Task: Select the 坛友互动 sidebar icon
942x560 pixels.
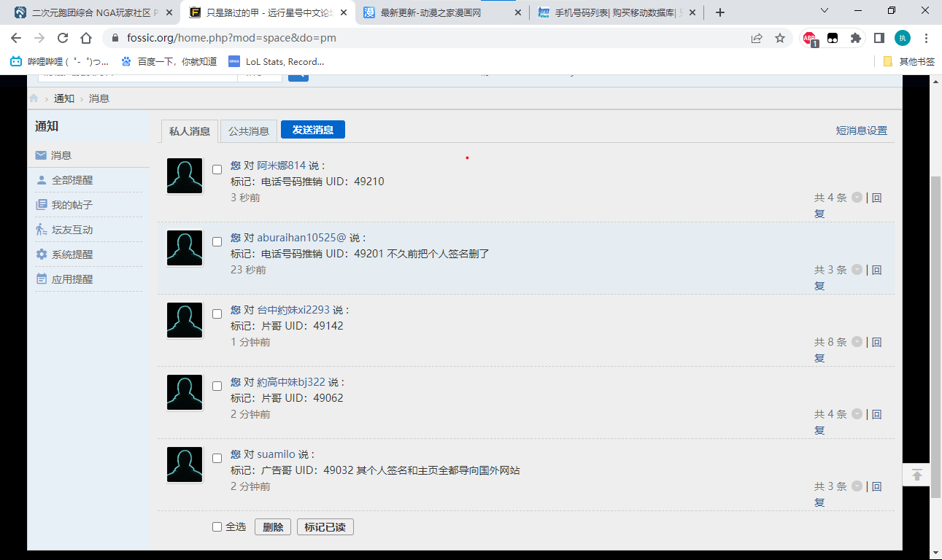Action: point(42,229)
